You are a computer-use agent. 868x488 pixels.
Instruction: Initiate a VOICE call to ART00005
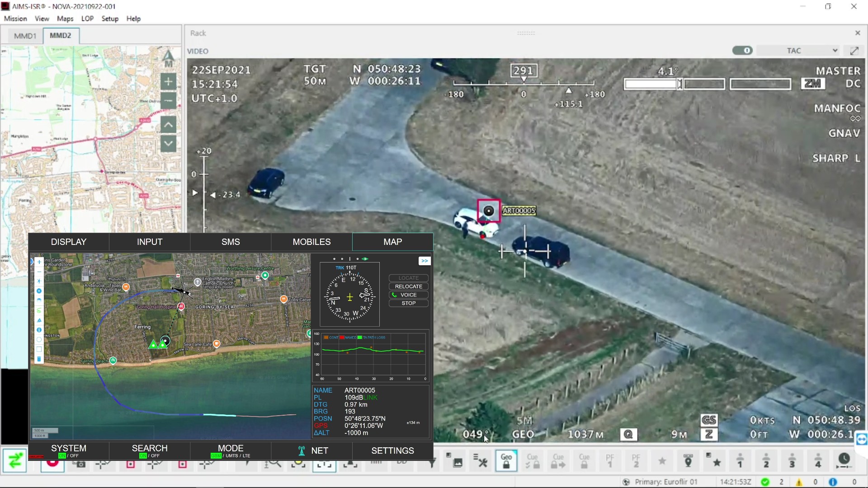407,295
